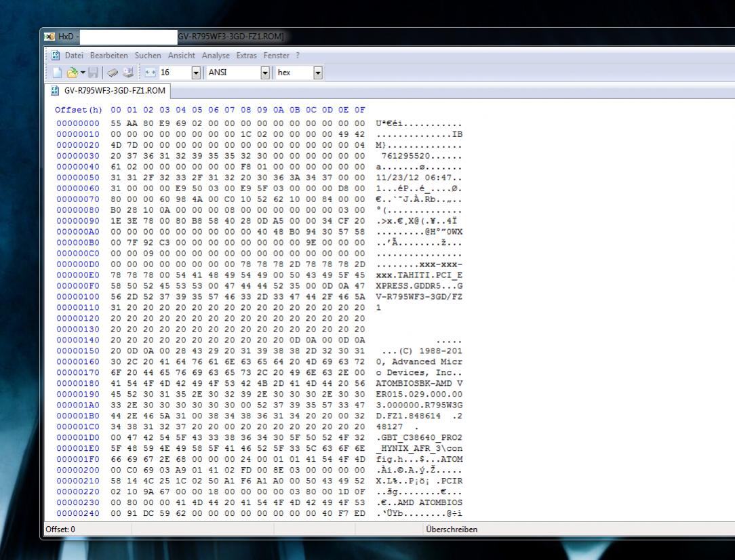Screen dimensions: 735x560
Task: Click the 0F column header
Action: click(x=359, y=110)
